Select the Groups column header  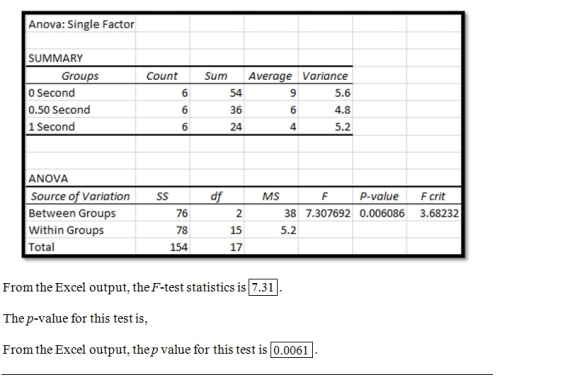pos(80,76)
